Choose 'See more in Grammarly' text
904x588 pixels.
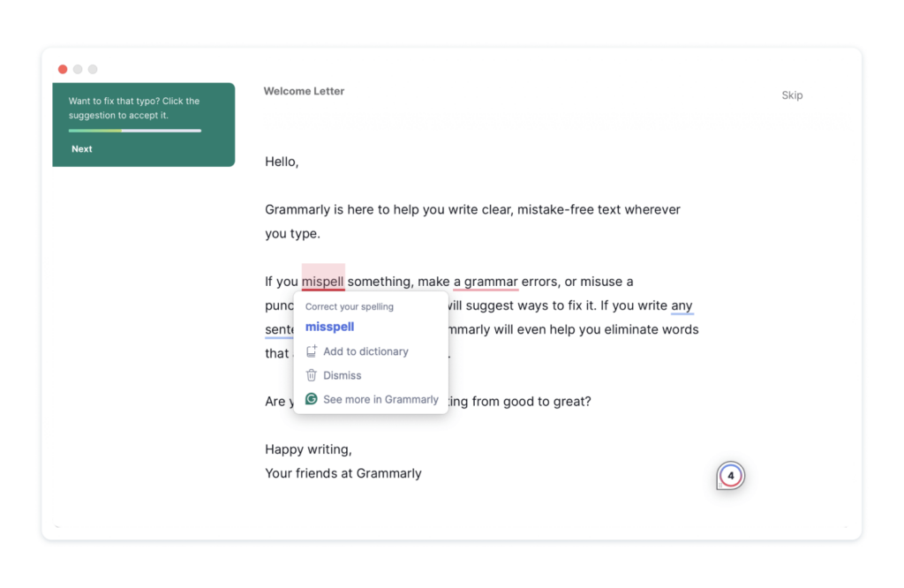click(x=380, y=399)
